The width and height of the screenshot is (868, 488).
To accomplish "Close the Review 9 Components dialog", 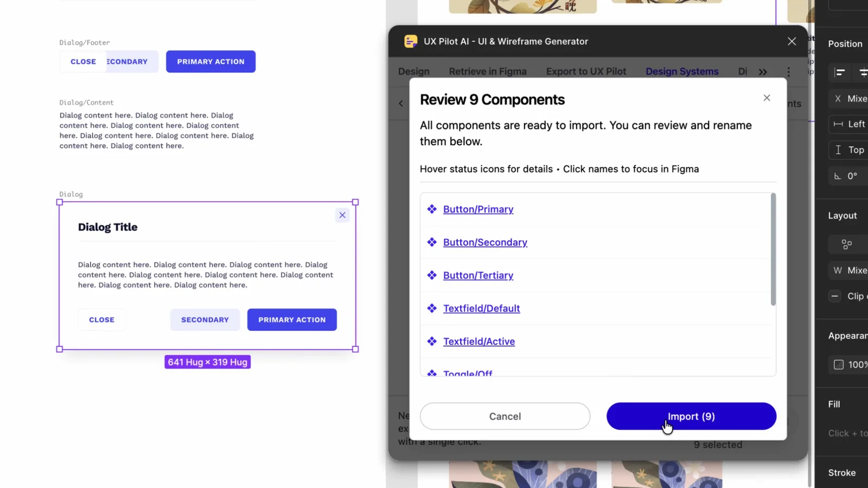I will pos(767,98).
